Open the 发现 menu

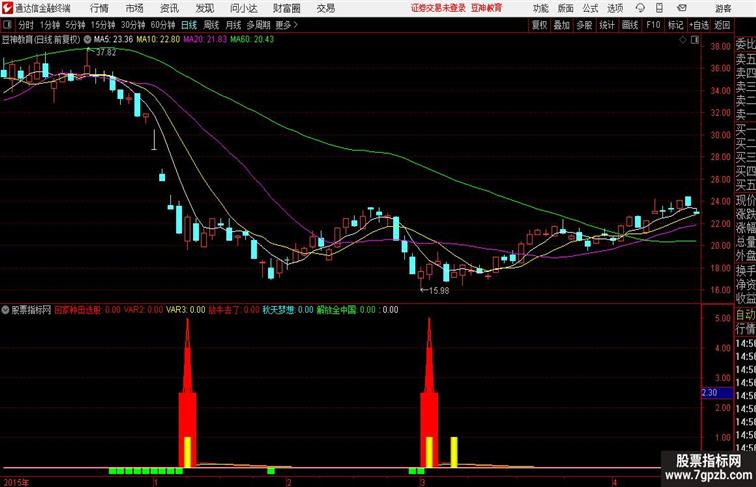[x=204, y=8]
